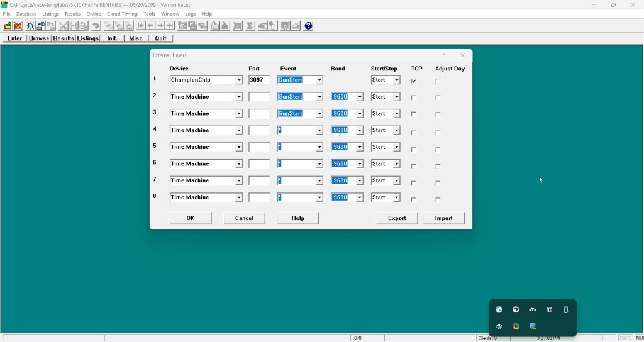Click the new document sparkle toolbar icon
The image size is (644, 342).
(x=31, y=26)
